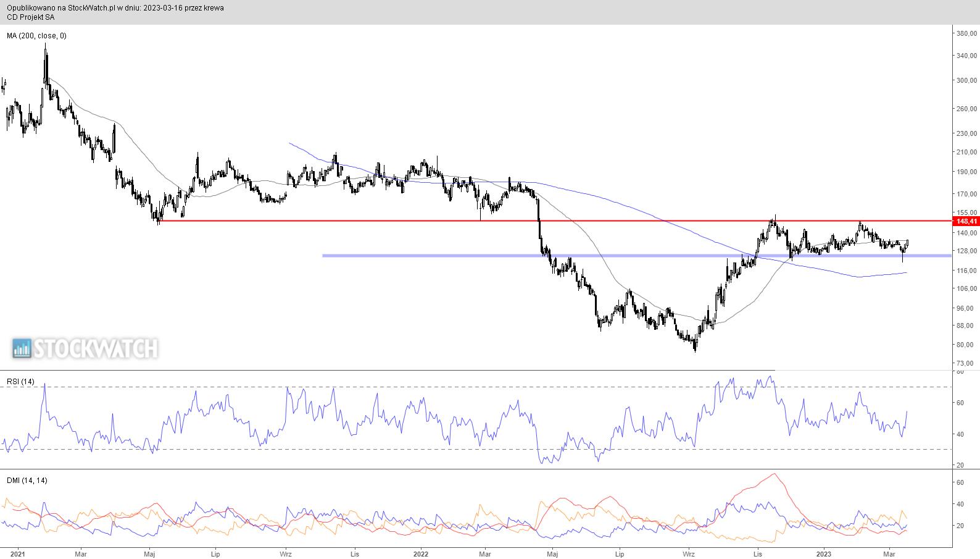Click the red 148,41 price label
Viewport: 980px width, 559px height.
(966, 221)
